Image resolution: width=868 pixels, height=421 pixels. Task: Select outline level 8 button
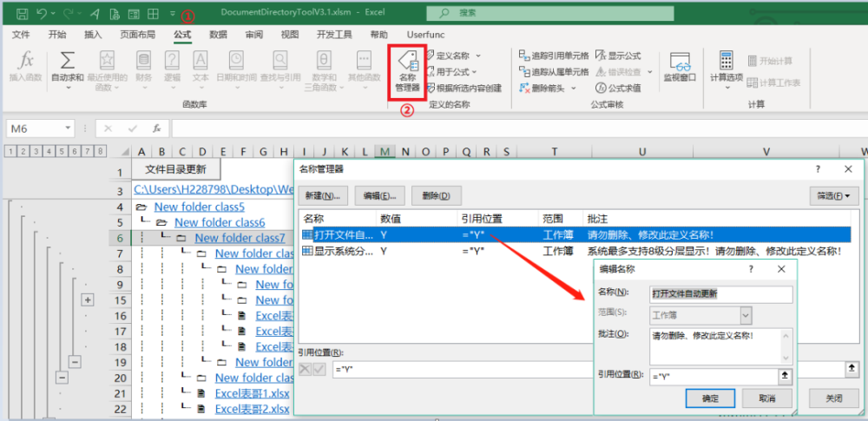100,151
